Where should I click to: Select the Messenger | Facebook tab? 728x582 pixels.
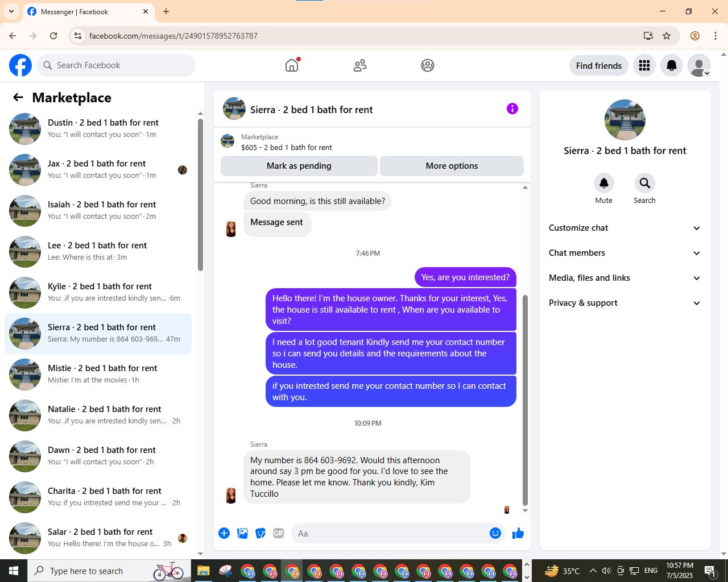(88, 11)
